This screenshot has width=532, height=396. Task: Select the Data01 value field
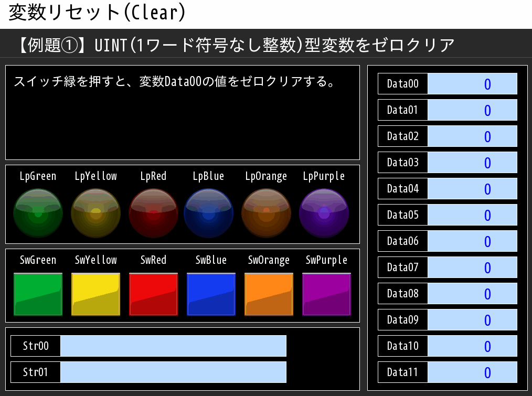pos(472,110)
